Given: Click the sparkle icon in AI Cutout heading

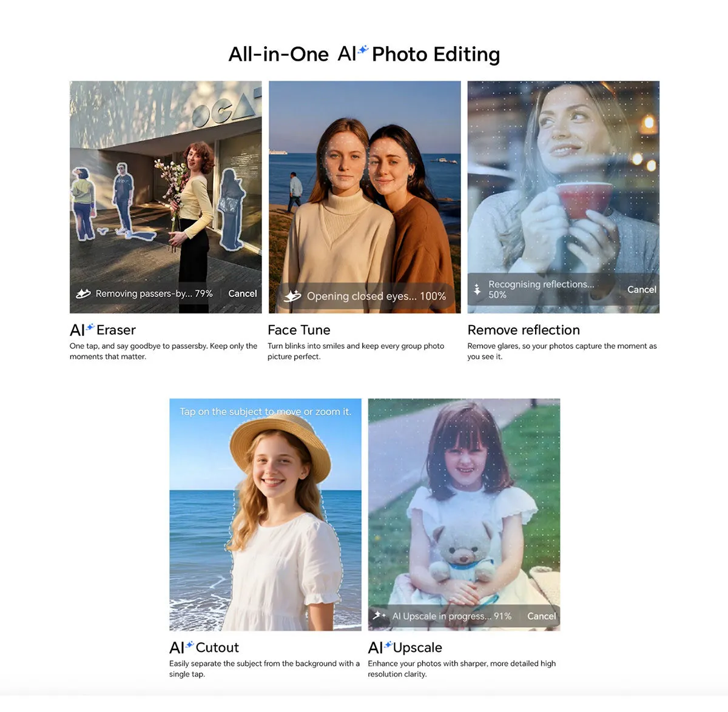Looking at the screenshot, I should [189, 645].
